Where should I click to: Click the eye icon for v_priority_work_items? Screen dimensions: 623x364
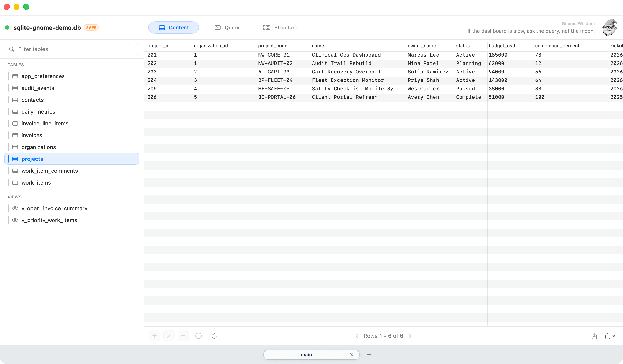coord(15,220)
